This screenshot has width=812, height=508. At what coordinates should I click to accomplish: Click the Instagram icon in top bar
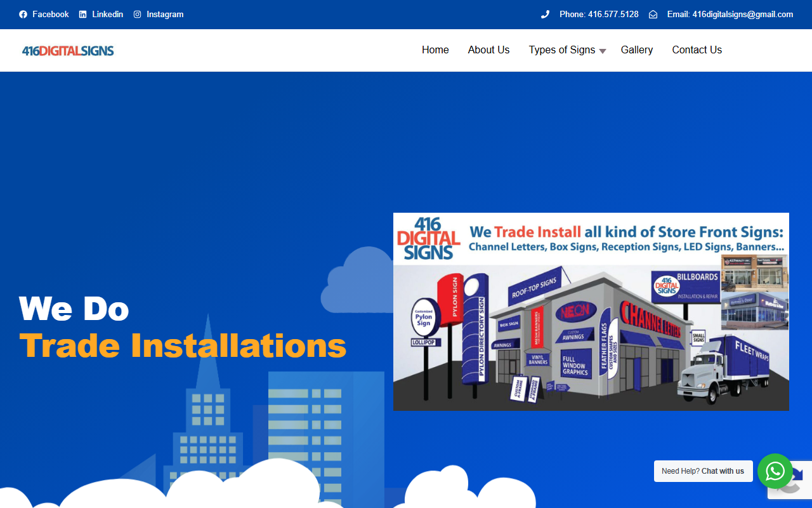click(x=137, y=15)
